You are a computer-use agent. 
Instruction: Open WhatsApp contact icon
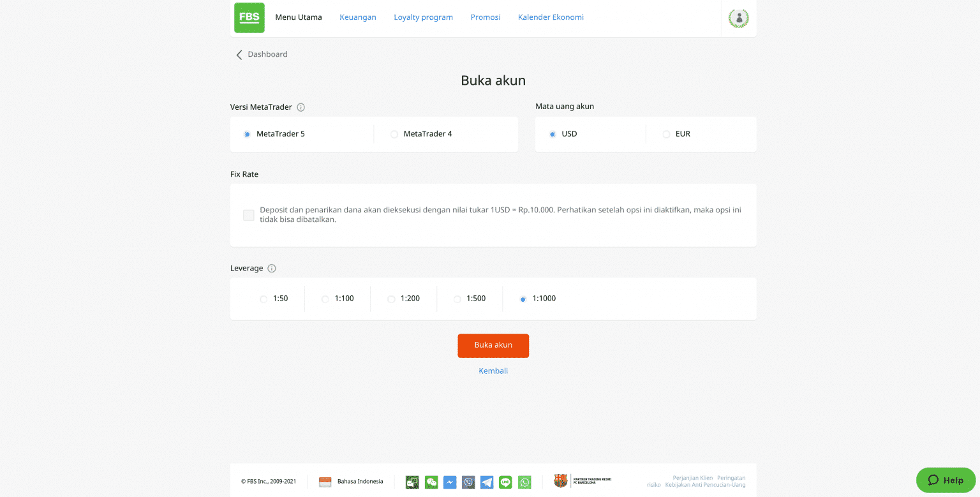point(524,482)
